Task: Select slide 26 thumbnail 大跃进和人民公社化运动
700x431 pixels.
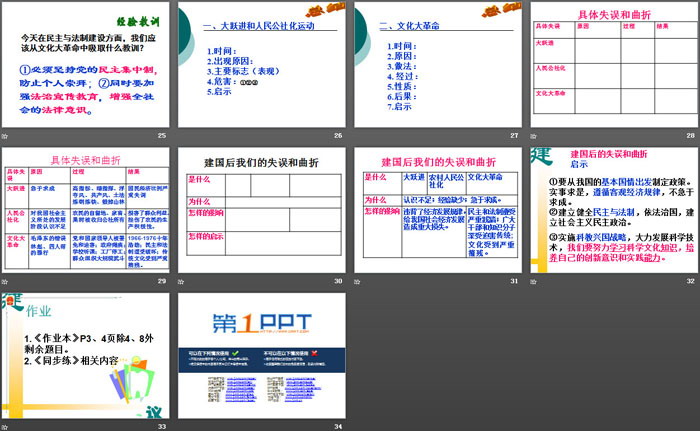Action: click(262, 64)
